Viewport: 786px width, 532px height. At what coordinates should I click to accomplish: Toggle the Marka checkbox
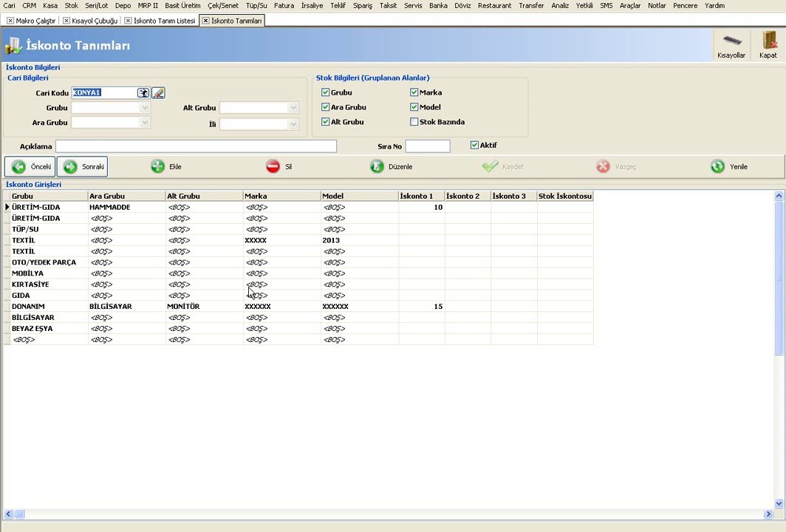coord(414,92)
